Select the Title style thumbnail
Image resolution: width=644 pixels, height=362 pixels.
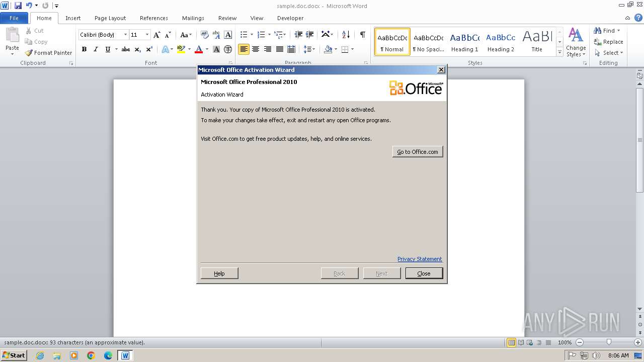pos(537,42)
